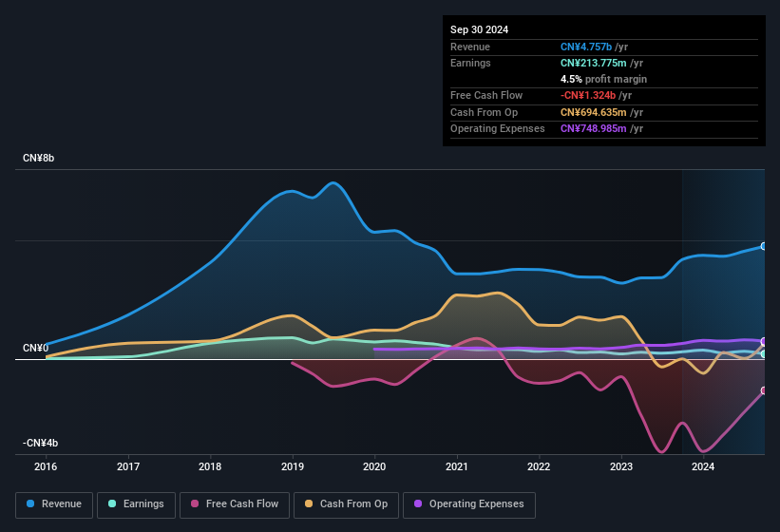This screenshot has width=780, height=532.
Task: Click the teal Earnings endpoint marker
Action: [764, 354]
